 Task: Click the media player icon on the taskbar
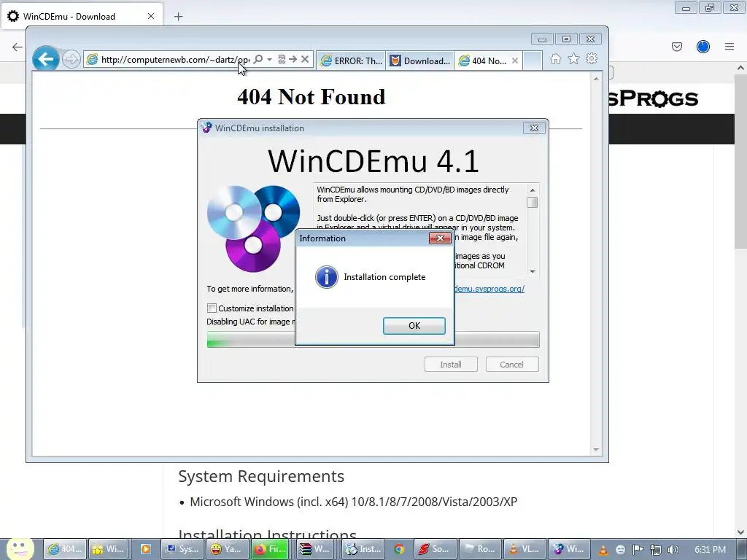[145, 549]
